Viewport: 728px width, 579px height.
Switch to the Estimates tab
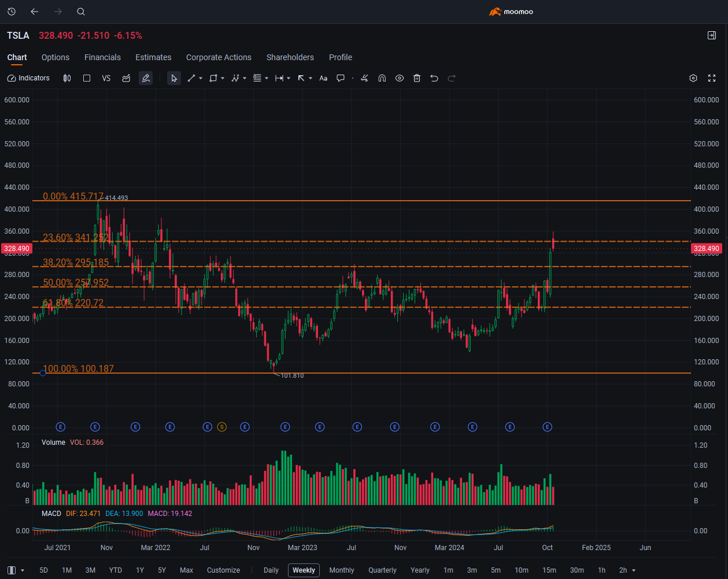click(153, 57)
